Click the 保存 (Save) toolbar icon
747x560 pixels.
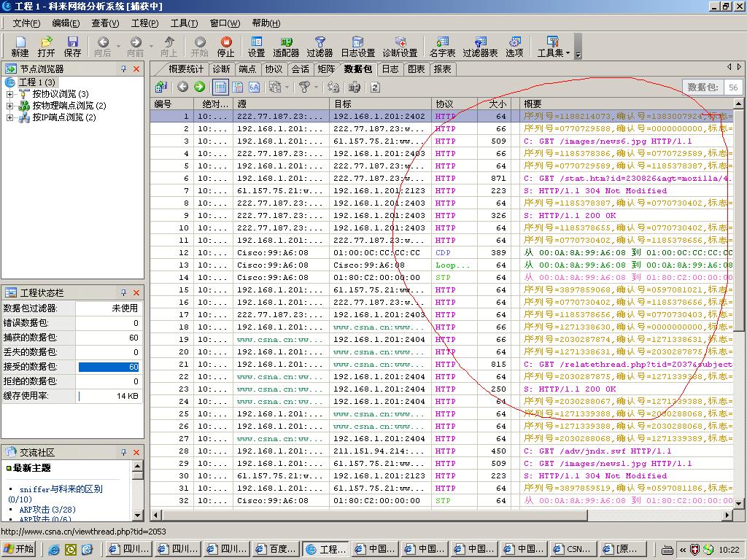(72, 47)
